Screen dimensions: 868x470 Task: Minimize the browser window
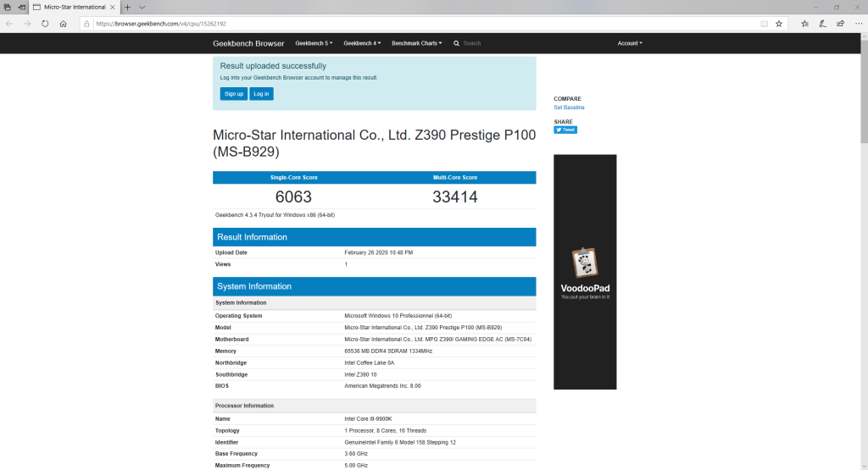[815, 7]
